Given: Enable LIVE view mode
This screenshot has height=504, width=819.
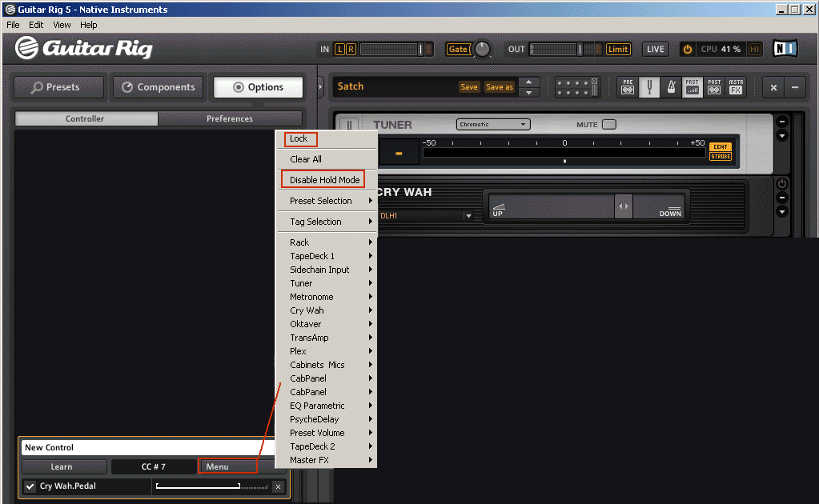Looking at the screenshot, I should pyautogui.click(x=655, y=49).
